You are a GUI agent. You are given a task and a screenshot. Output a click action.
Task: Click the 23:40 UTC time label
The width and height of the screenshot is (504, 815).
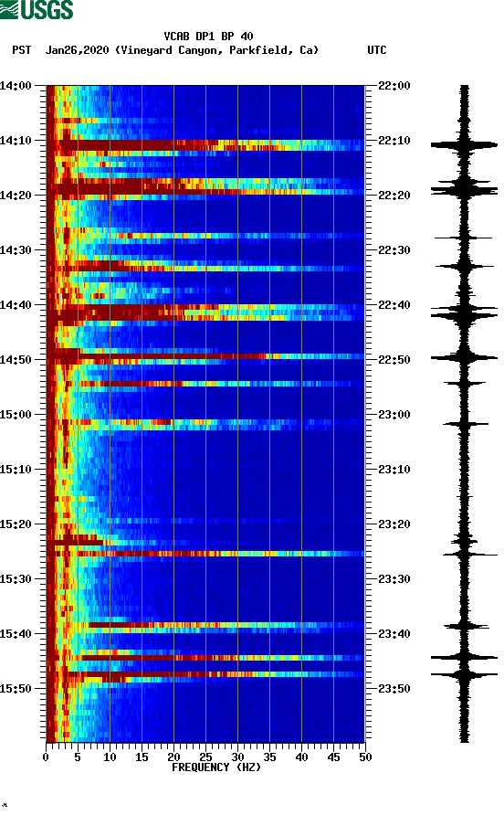[394, 634]
